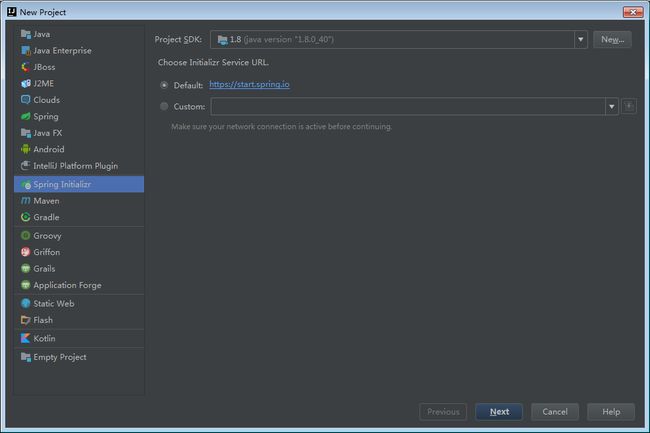Click the Clouds icon
This screenshot has height=433, width=650.
click(26, 100)
